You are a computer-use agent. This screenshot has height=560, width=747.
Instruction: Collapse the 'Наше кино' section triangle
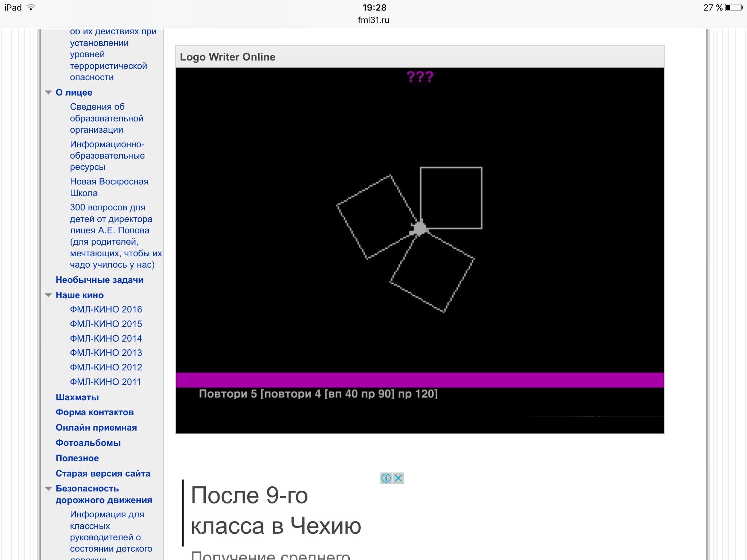(x=48, y=295)
